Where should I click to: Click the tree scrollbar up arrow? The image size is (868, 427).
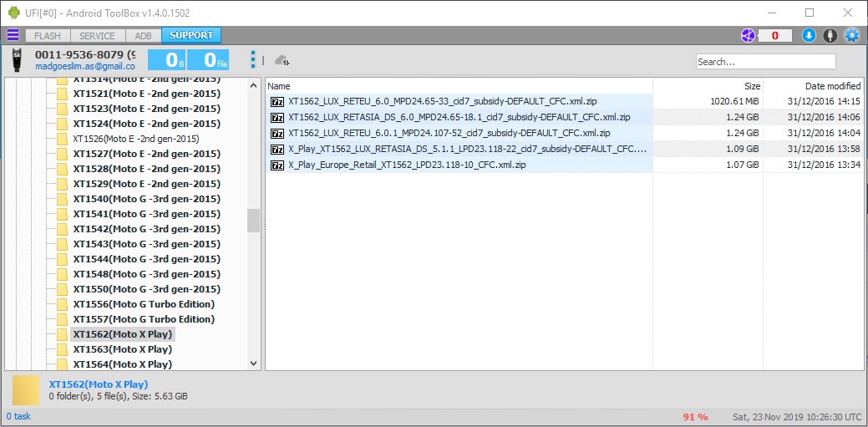(253, 86)
